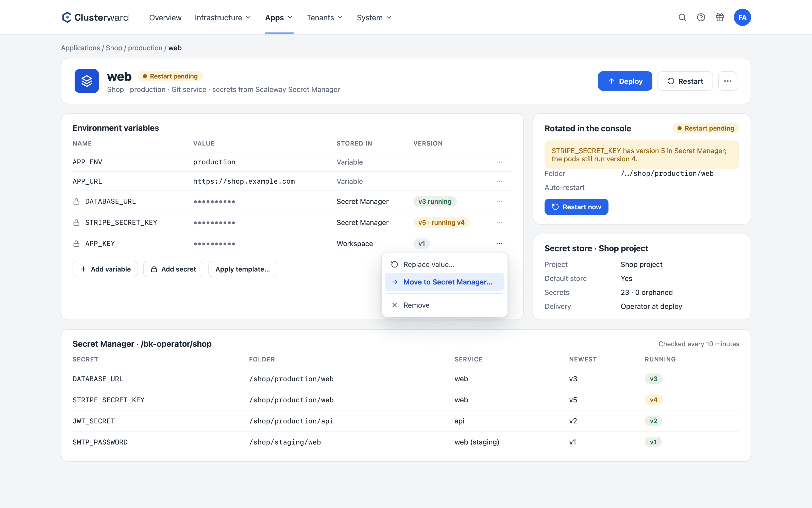Expand the Tenants menu
Screen dimensions: 812x508
point(325,18)
